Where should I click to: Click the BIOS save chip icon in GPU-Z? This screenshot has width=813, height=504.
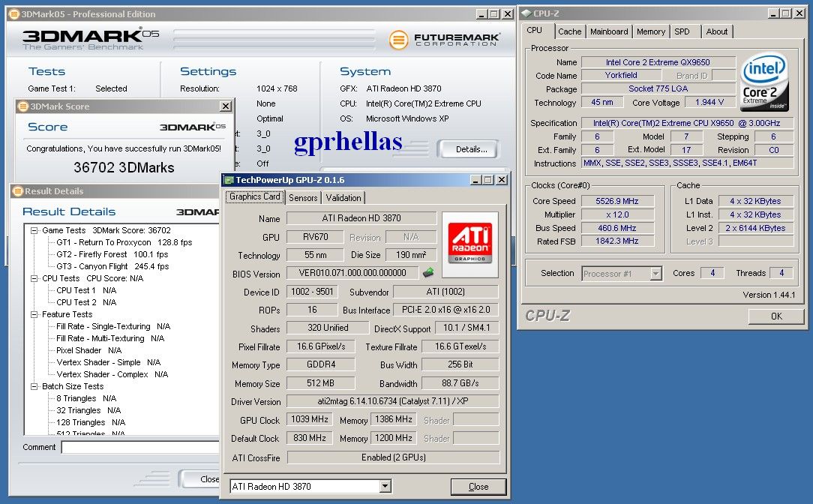pos(428,272)
